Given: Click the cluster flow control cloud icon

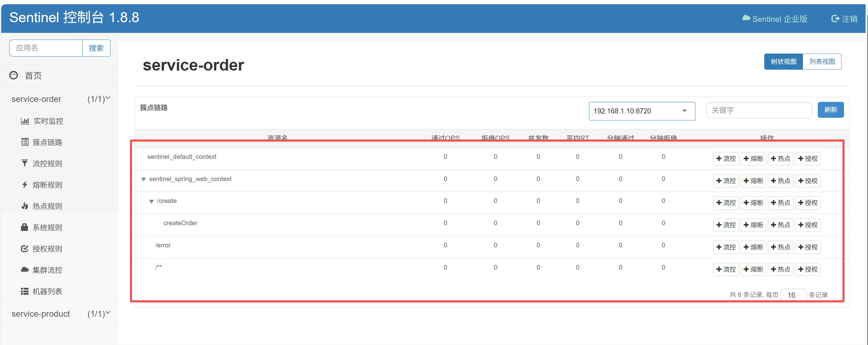Looking at the screenshot, I should (x=25, y=270).
